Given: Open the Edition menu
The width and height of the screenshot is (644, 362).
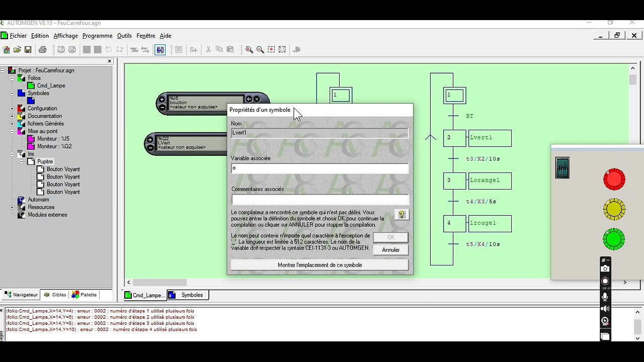Looking at the screenshot, I should point(40,36).
